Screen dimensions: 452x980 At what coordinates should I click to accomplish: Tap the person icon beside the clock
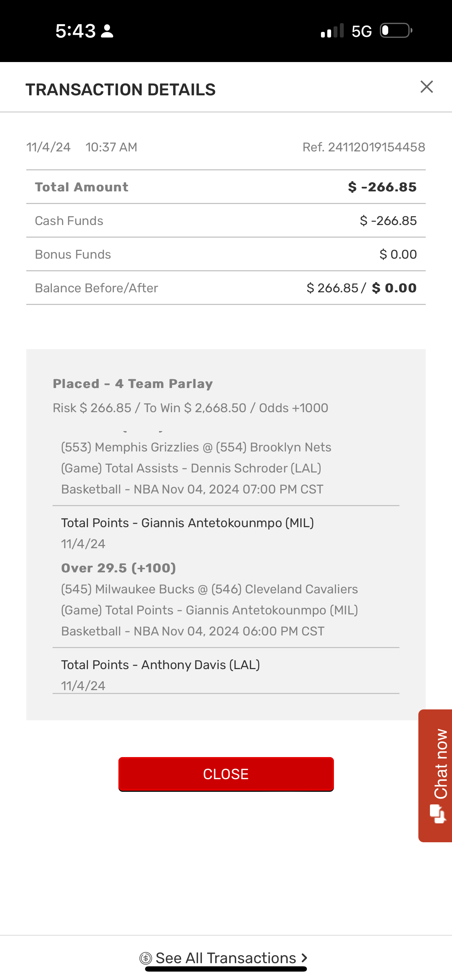[x=107, y=31]
